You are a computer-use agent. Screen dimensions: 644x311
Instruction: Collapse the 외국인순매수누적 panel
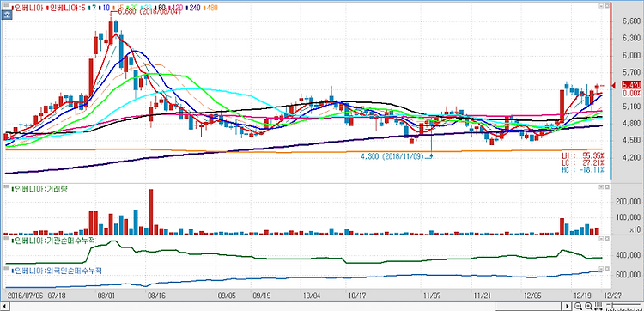coord(600,269)
